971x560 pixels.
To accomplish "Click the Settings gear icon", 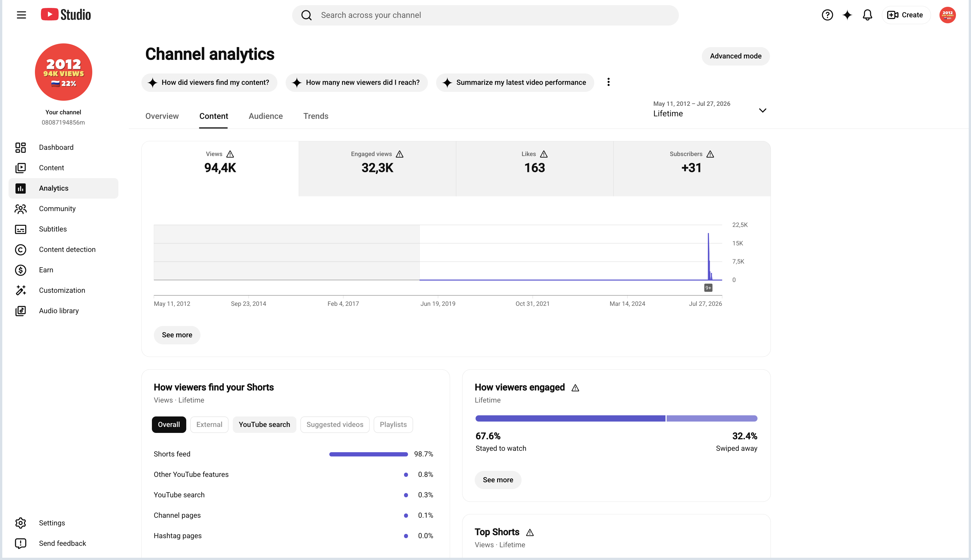I will 20,523.
